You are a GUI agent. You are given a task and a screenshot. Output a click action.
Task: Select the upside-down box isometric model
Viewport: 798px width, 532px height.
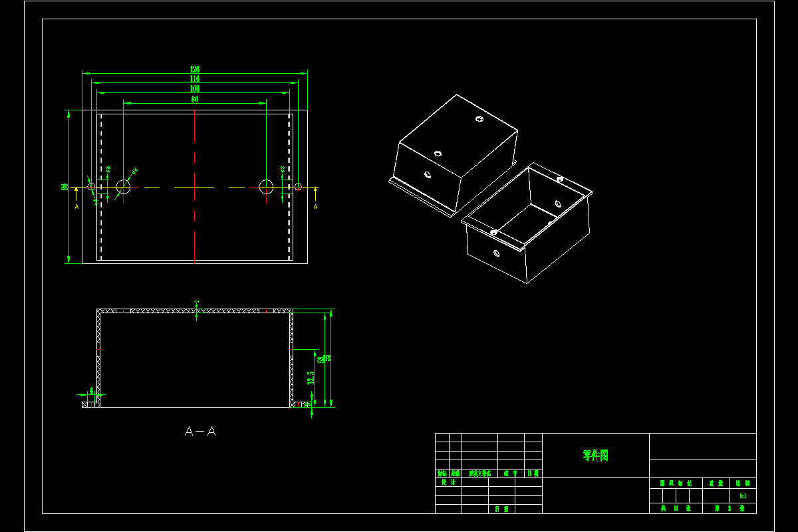pyautogui.click(x=454, y=154)
